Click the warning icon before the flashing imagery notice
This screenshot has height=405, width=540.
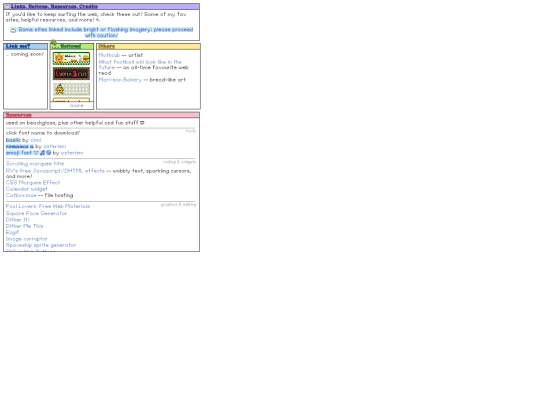click(13, 30)
